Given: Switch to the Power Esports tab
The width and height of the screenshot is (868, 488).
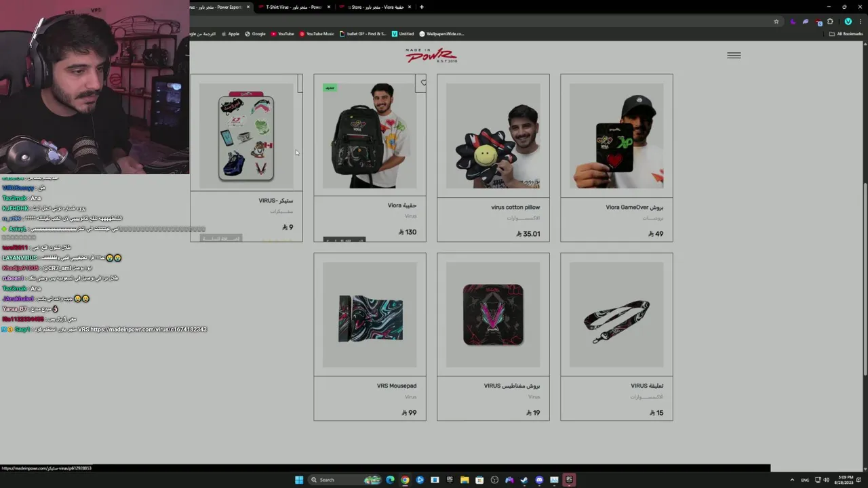Looking at the screenshot, I should point(220,7).
